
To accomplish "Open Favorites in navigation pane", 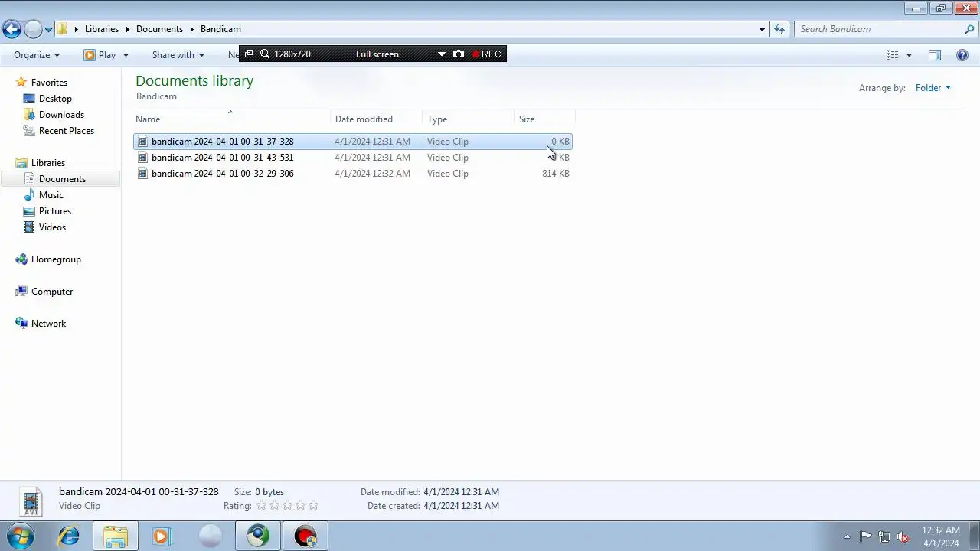I will click(x=49, y=83).
